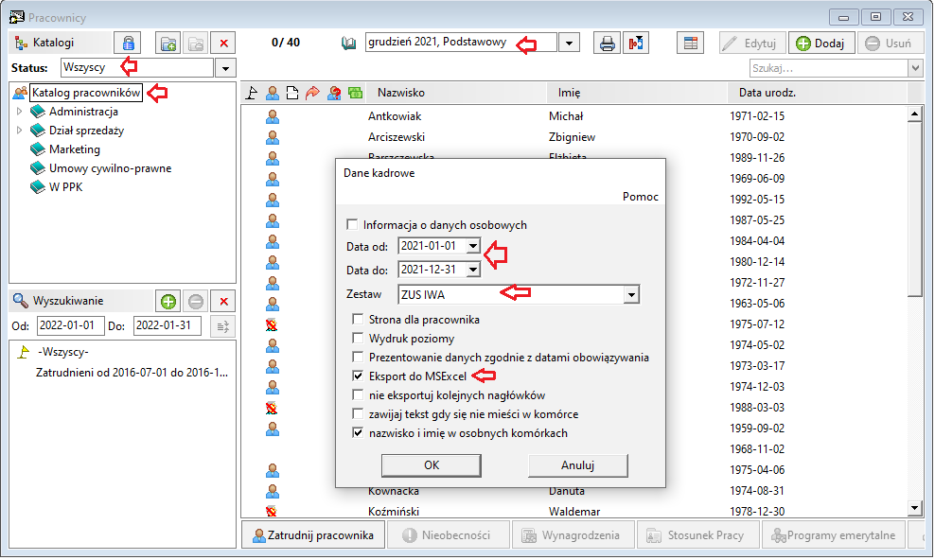Open the Programy emerytalne tab

(833, 535)
